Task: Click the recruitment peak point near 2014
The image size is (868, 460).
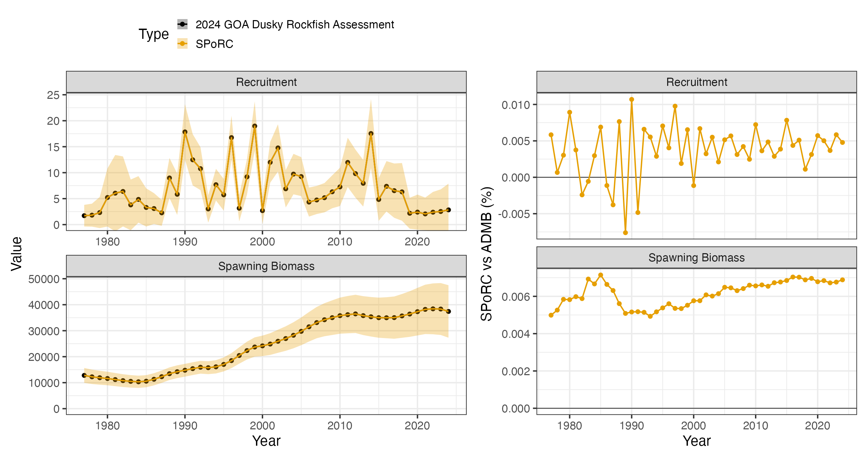Action: (371, 134)
